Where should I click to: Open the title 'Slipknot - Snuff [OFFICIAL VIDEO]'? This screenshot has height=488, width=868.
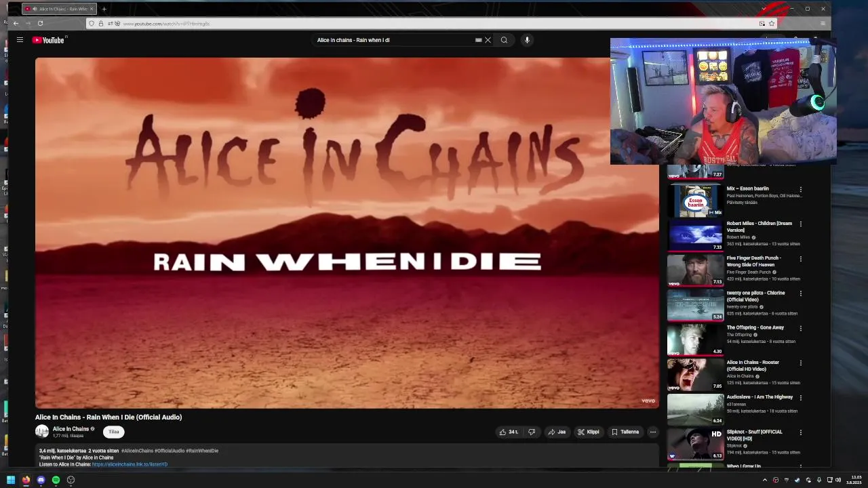pyautogui.click(x=754, y=435)
